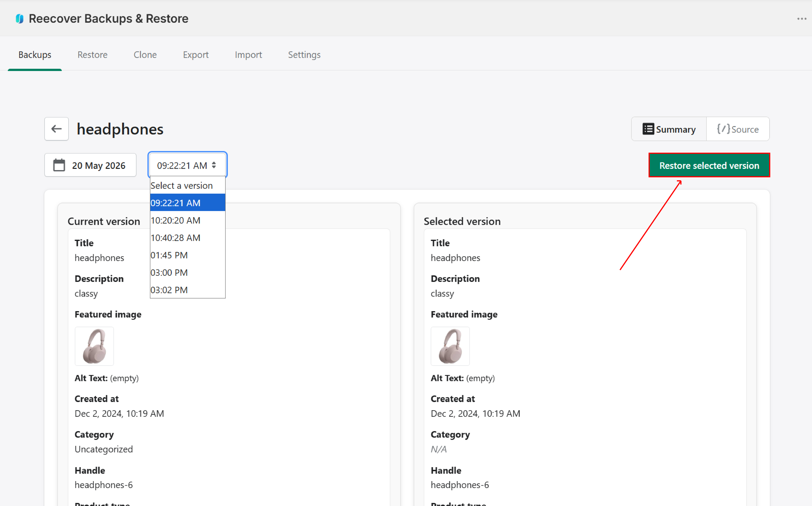Go back using the left arrow button
Viewport: 812px width, 506px height.
pyautogui.click(x=56, y=129)
